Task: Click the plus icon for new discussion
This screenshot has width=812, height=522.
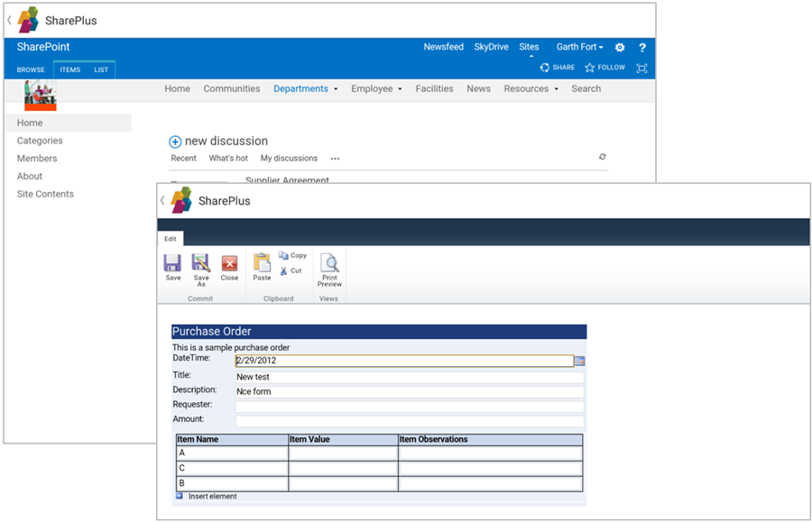Action: (x=175, y=142)
